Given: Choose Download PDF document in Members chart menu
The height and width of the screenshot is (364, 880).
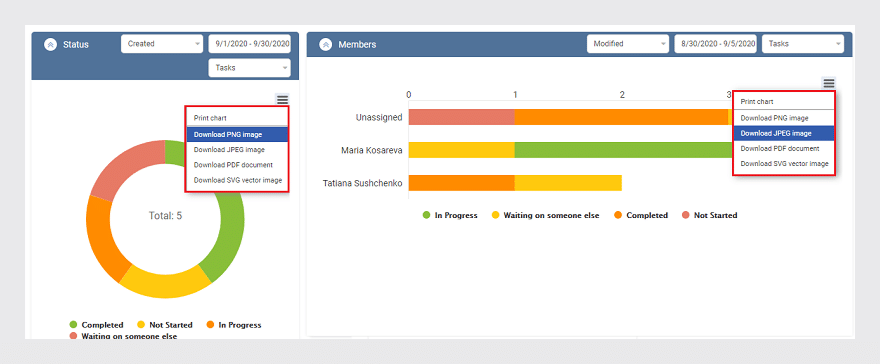Looking at the screenshot, I should [x=783, y=149].
